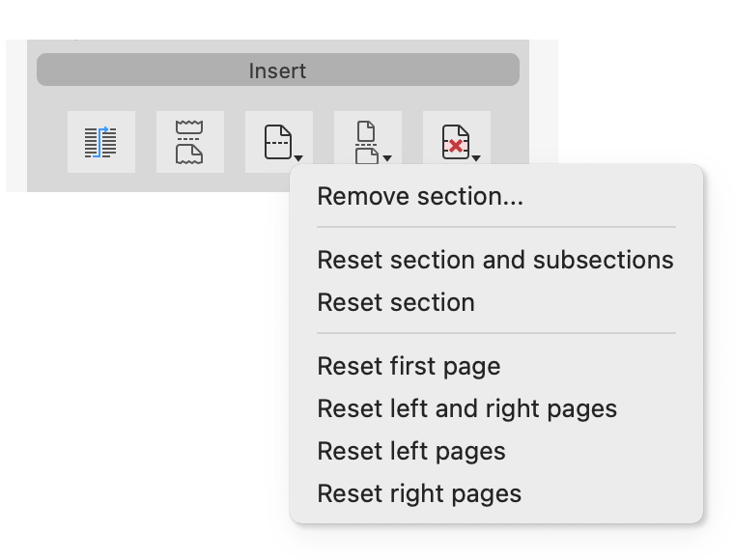The width and height of the screenshot is (734, 560).
Task: Click the red X remove section icon
Action: pos(454,142)
